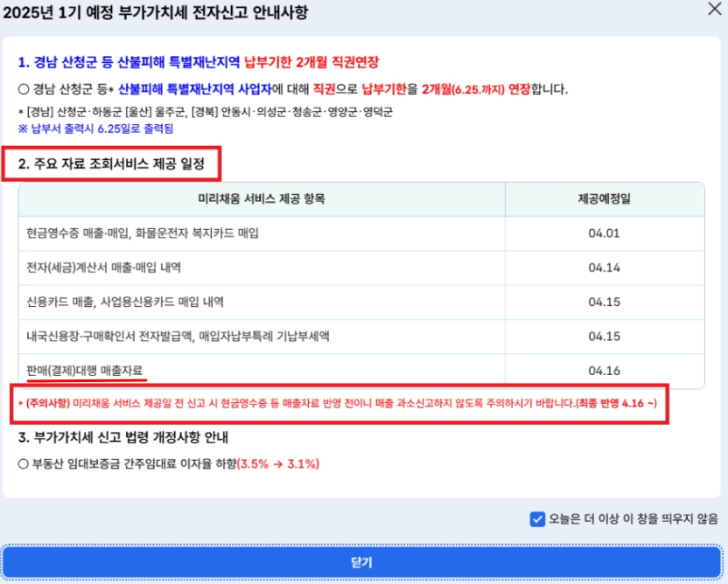Click the underlined '판매(결제)대행 매출자료' item
Viewport: 728px width, 584px height.
(x=85, y=371)
